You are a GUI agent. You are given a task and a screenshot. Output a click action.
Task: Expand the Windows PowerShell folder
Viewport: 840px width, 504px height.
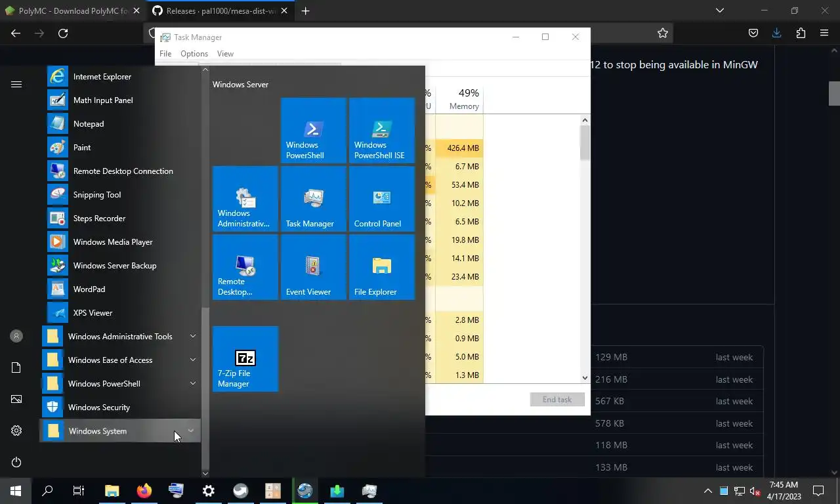click(x=121, y=384)
